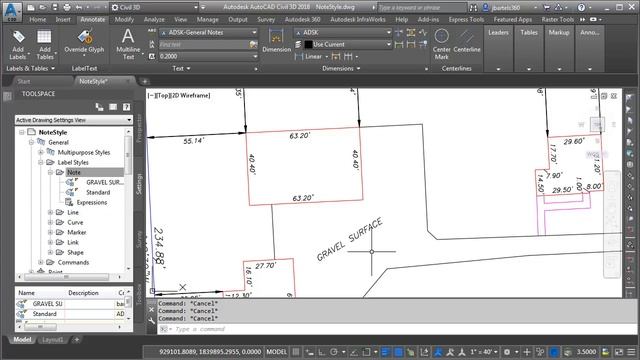Switch to the Modify ribbon tab
The image size is (640, 360).
tap(124, 19)
